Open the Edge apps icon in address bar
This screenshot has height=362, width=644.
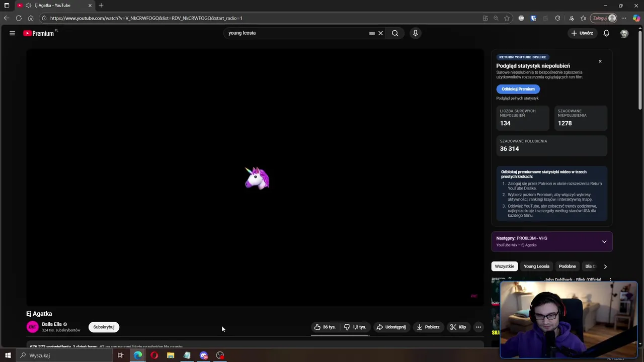coord(485,18)
